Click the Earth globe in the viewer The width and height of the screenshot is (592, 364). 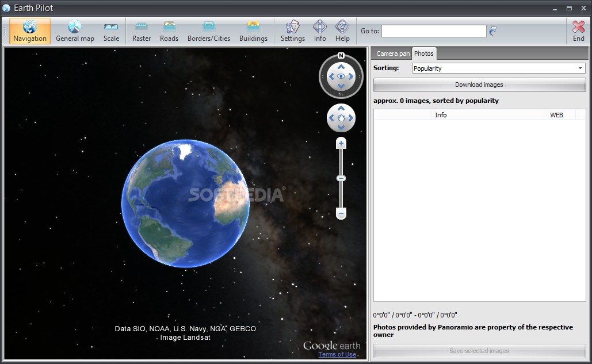click(185, 204)
